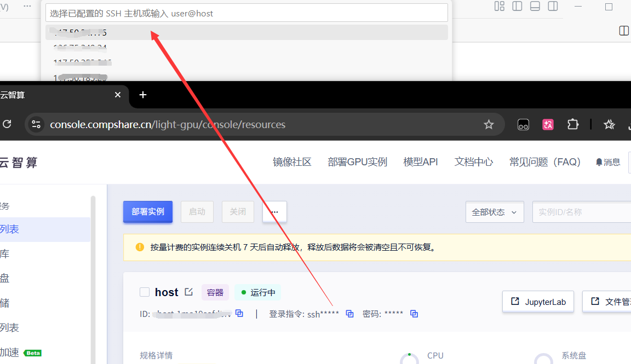Expand the 全部状态 status filter dropdown
Viewport: 631px width, 364px height.
495,212
